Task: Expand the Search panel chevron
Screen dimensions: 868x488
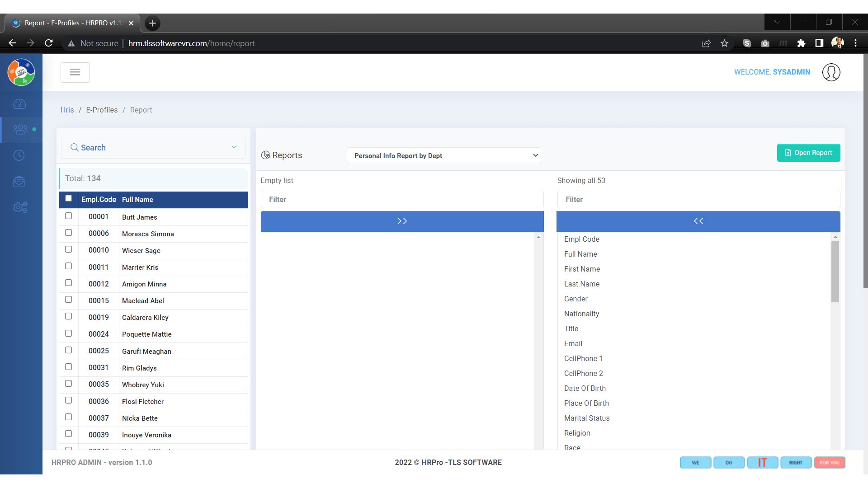Action: (x=234, y=147)
